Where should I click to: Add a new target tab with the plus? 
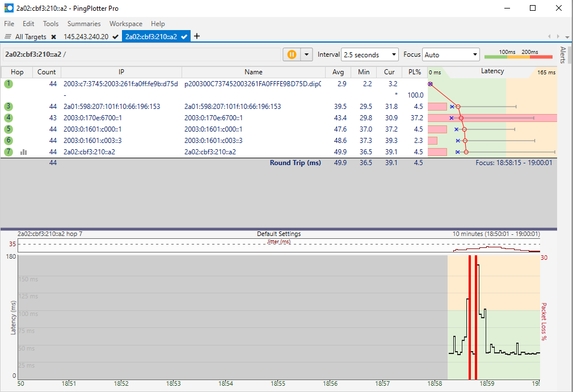coord(197,36)
